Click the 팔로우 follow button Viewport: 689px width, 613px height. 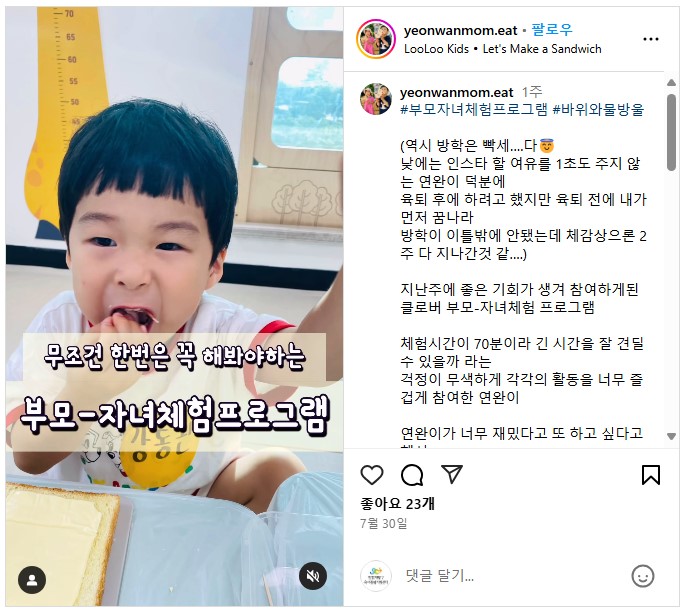[x=552, y=30]
